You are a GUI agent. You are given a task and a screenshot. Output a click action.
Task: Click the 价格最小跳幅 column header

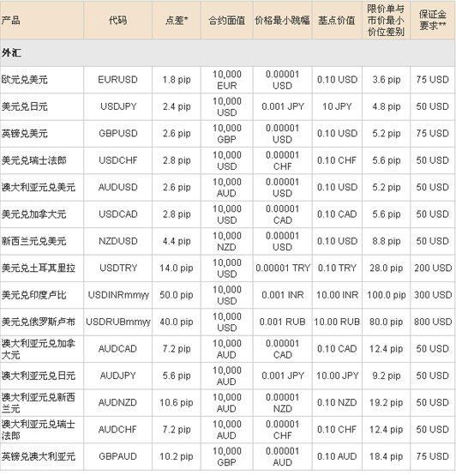point(283,21)
